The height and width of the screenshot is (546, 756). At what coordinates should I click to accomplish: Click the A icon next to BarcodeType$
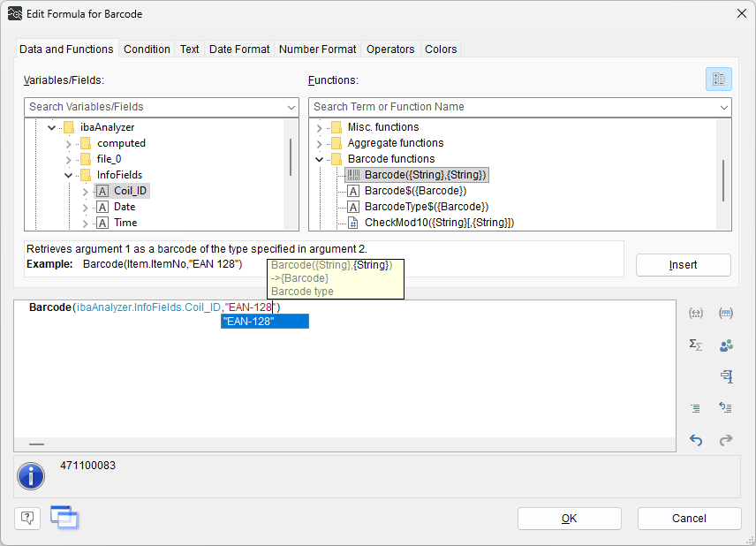tap(353, 207)
